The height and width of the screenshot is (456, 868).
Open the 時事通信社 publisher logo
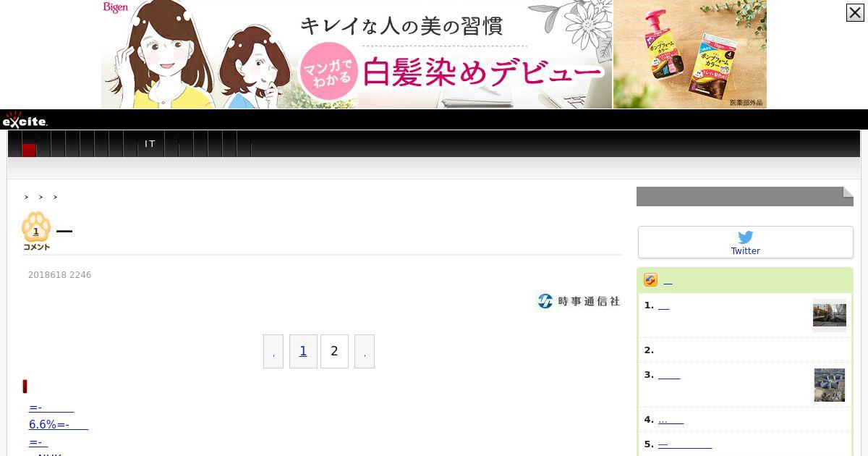(x=579, y=301)
